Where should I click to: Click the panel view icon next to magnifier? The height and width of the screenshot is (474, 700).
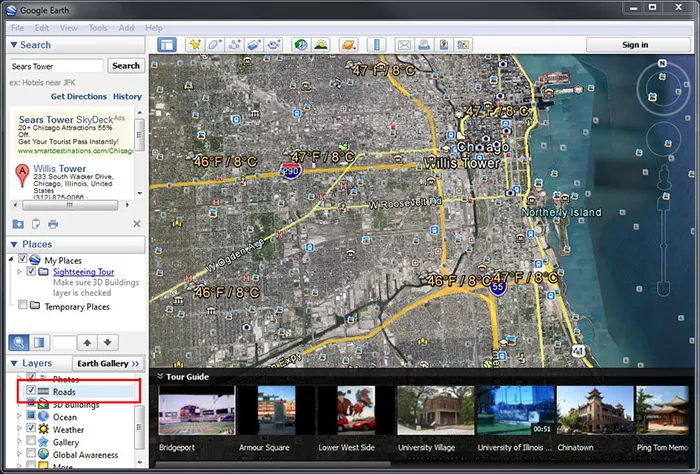pyautogui.click(x=39, y=343)
